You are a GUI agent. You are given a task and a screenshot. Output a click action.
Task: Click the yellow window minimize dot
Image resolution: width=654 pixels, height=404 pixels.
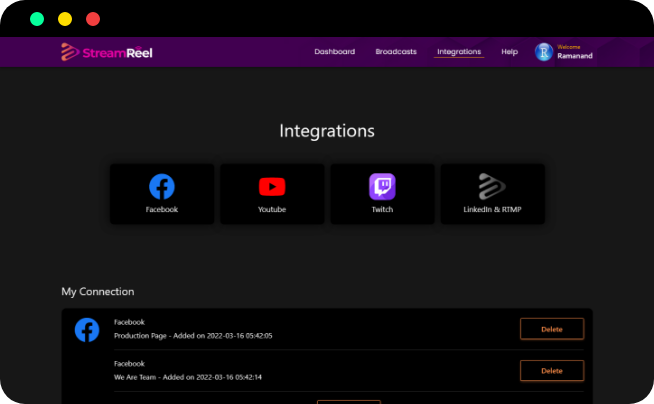[x=65, y=19]
